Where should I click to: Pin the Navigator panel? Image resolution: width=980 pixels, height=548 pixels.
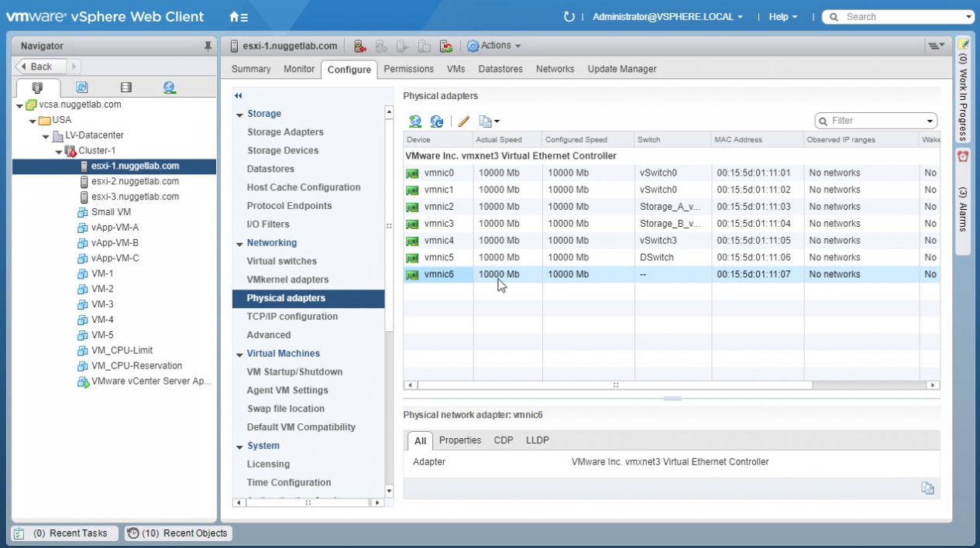207,46
